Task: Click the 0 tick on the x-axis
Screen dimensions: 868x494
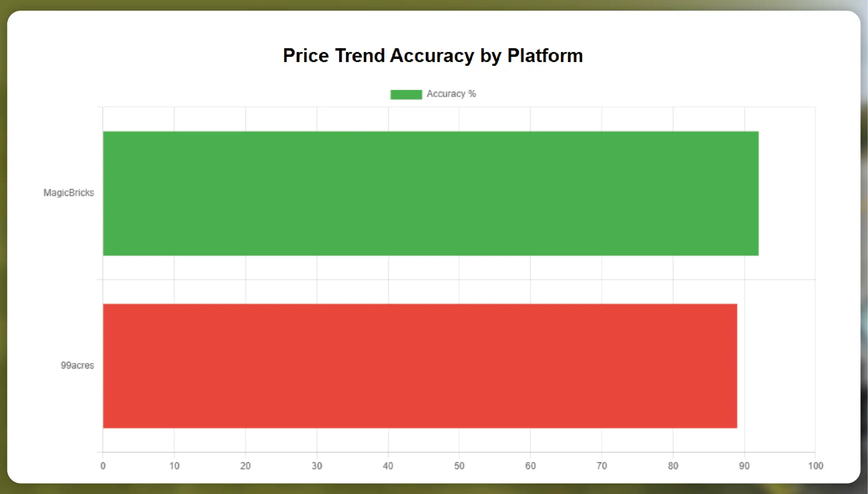Action: point(103,466)
